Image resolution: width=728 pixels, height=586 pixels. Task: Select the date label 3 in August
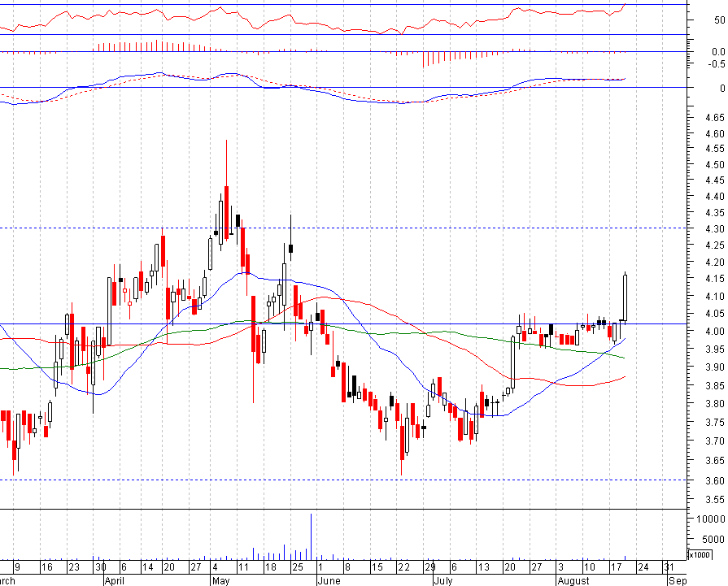[561, 567]
